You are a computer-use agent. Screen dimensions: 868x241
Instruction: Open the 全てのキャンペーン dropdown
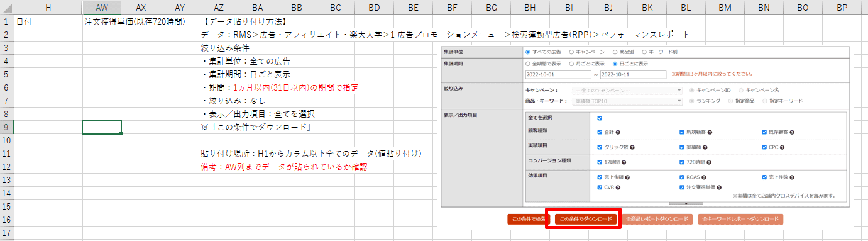pyautogui.click(x=627, y=90)
